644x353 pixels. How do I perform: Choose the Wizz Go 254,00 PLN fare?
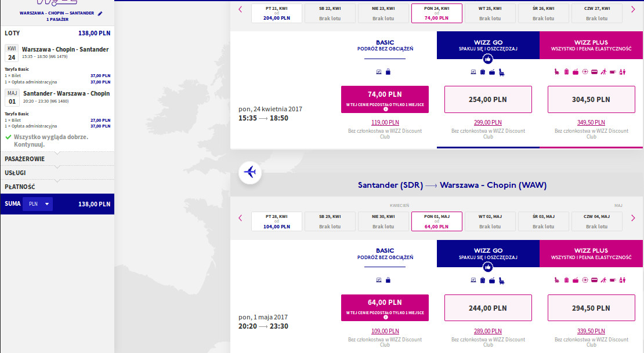488,99
